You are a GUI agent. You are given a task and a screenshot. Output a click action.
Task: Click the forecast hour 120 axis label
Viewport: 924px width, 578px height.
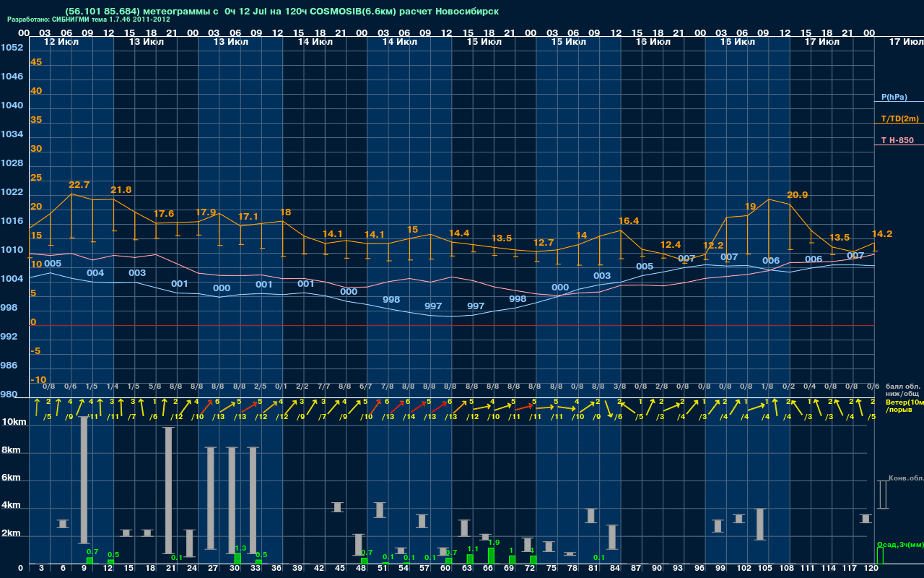point(871,569)
